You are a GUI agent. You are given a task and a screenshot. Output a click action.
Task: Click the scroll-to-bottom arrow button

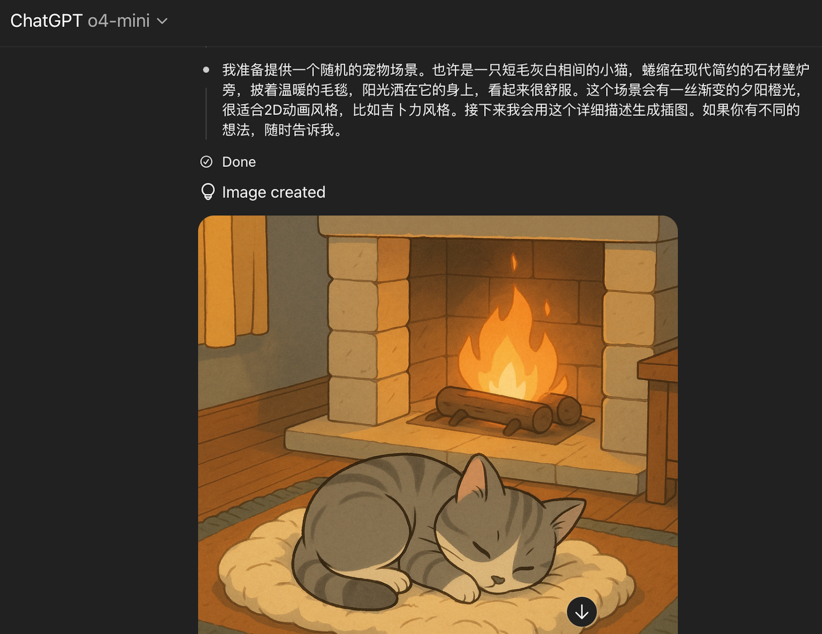coord(581,611)
